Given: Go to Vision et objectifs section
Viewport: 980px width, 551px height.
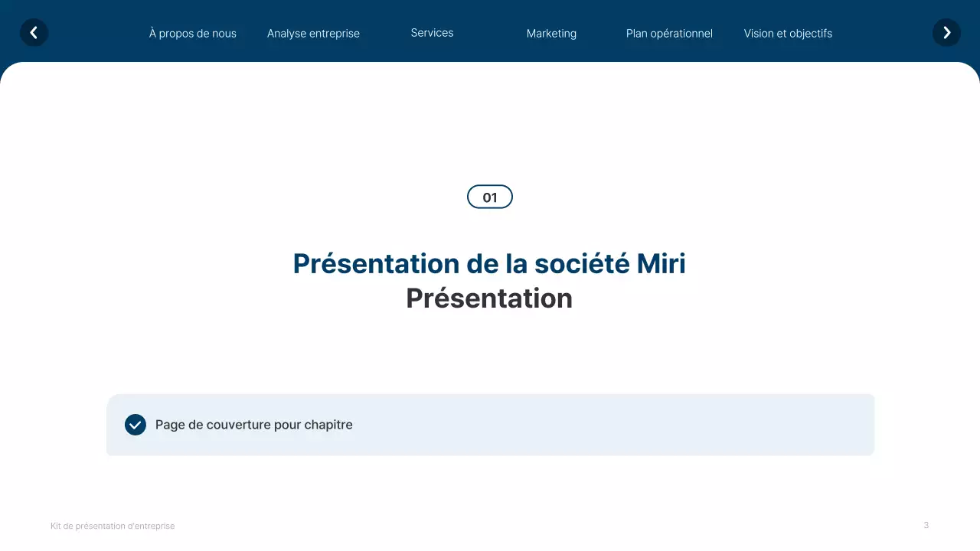Looking at the screenshot, I should [788, 33].
